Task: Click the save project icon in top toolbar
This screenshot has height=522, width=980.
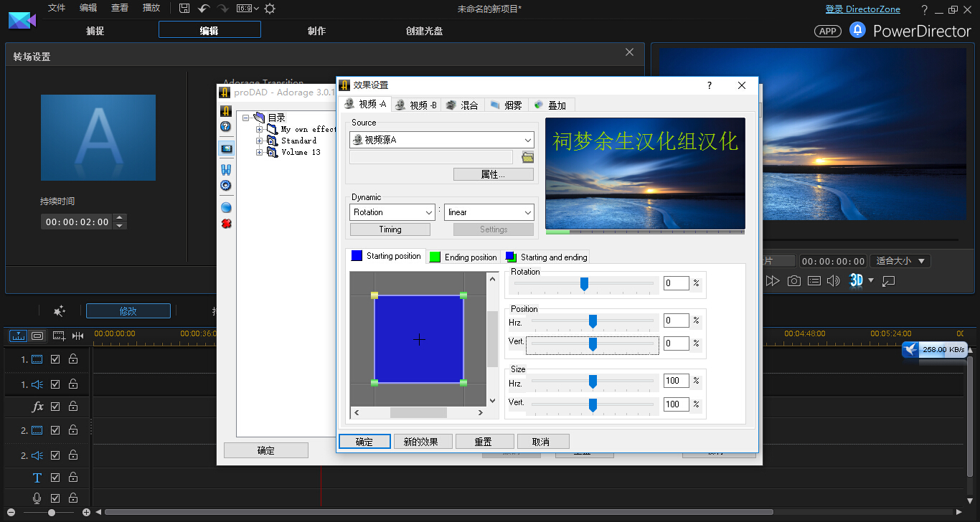Action: click(x=184, y=9)
